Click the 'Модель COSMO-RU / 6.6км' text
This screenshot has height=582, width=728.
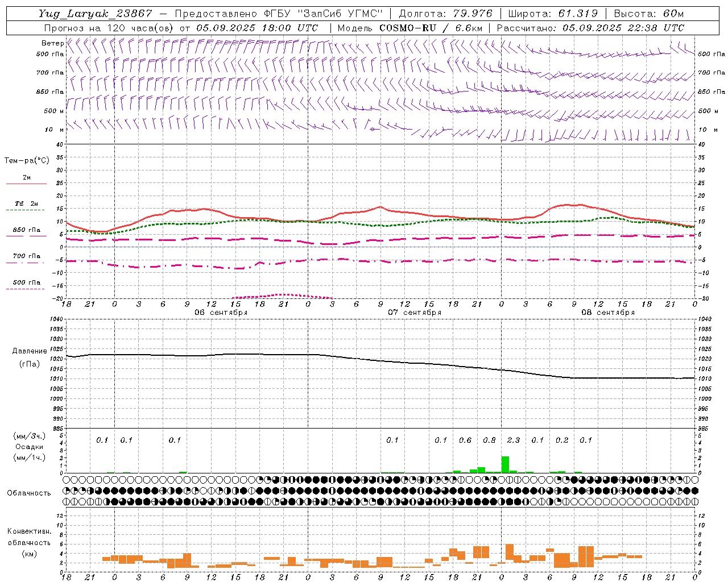coord(410,28)
